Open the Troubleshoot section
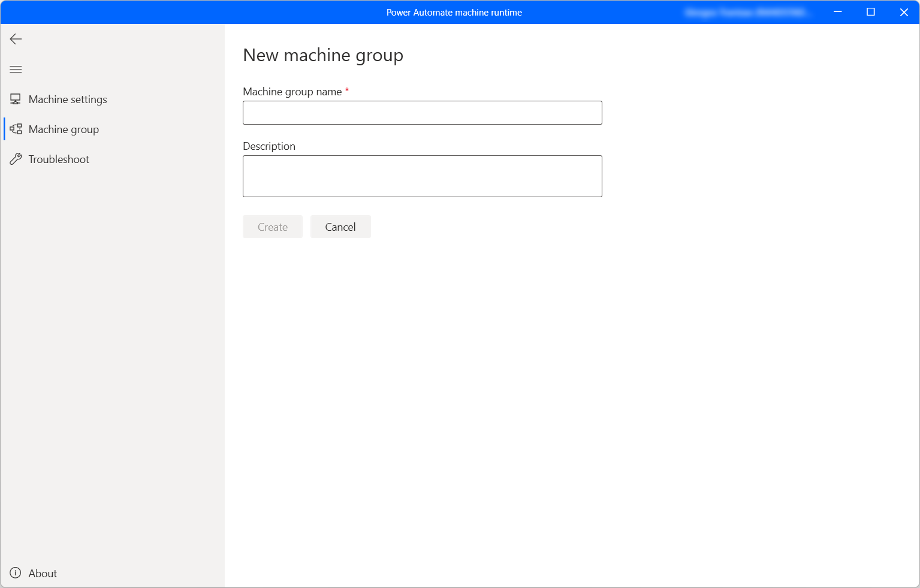 [112, 159]
